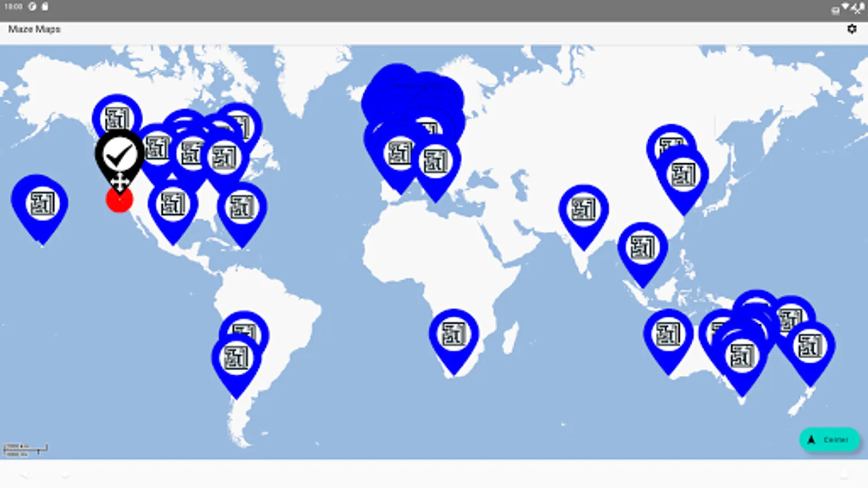Open the maze marker near New Zealand
This screenshot has height=488, width=868.
pos(810,346)
